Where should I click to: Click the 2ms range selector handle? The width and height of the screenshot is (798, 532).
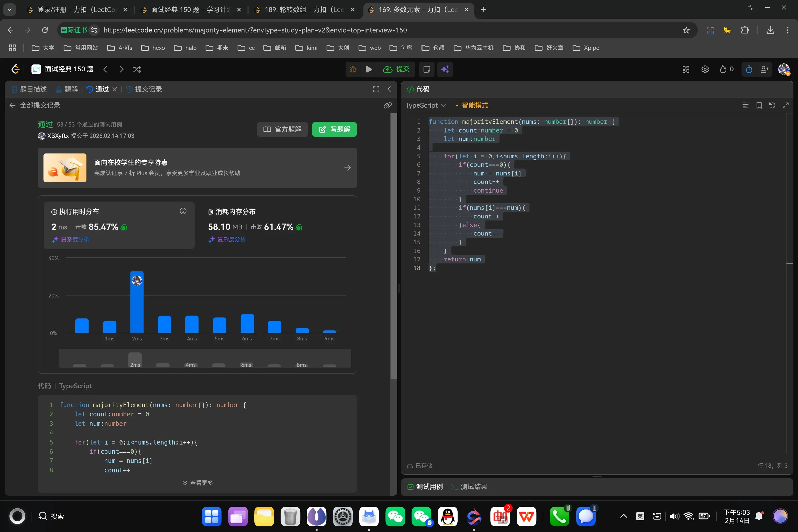click(135, 360)
